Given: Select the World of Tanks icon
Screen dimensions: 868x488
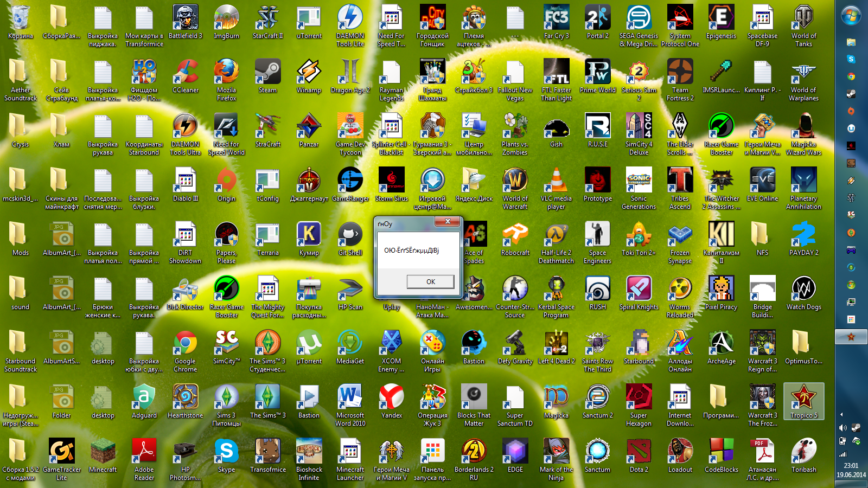Looking at the screenshot, I should (804, 26).
